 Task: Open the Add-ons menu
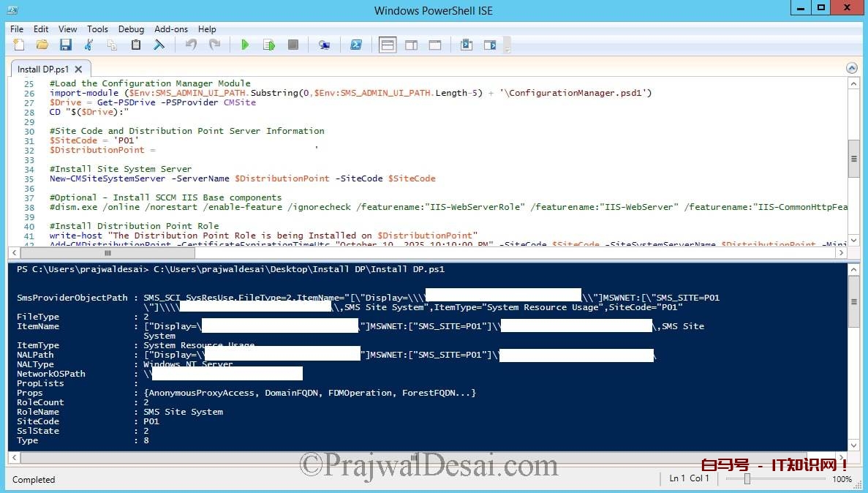[171, 29]
